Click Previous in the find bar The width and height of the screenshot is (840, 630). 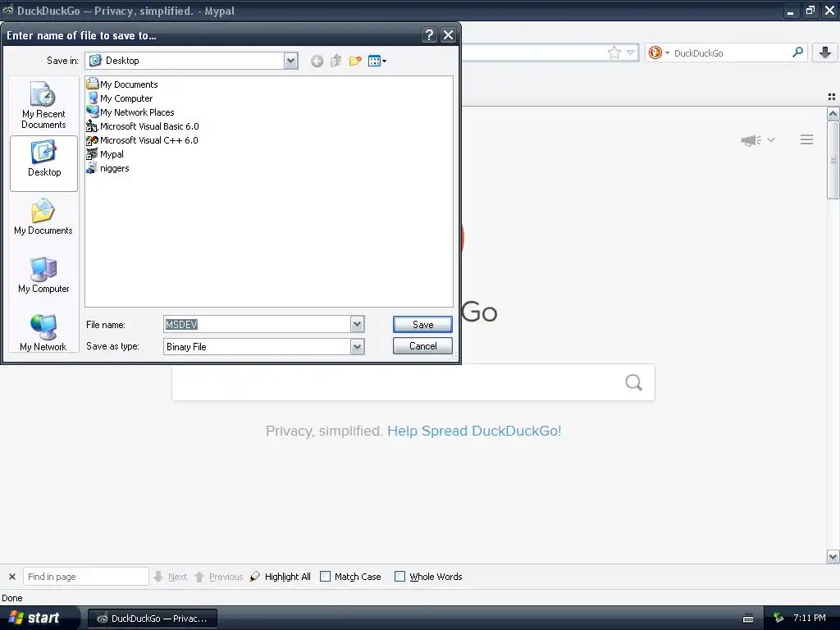pyautogui.click(x=218, y=577)
